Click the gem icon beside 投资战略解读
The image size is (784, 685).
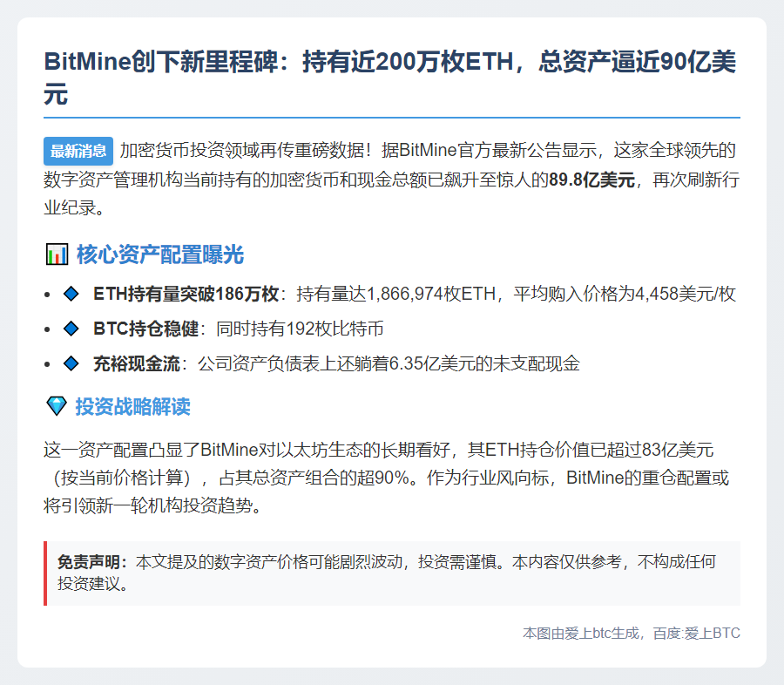click(x=56, y=407)
